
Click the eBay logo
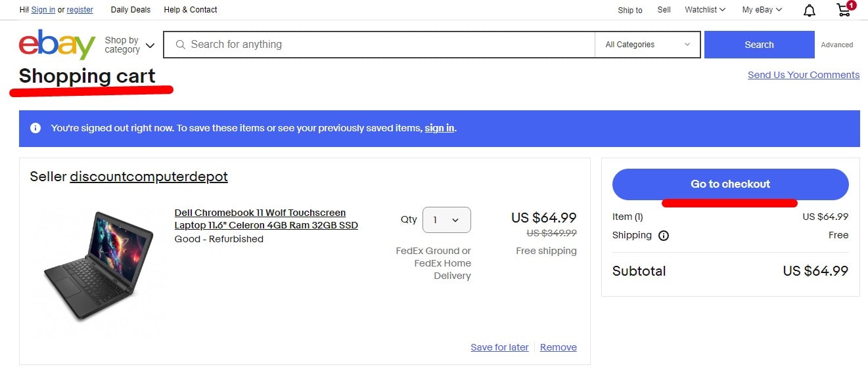coord(57,45)
